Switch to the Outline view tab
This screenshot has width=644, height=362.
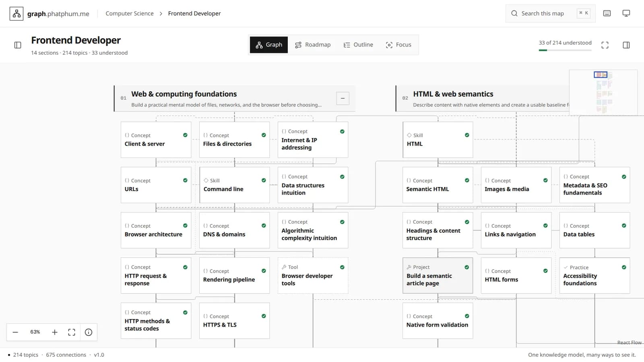pos(358,45)
